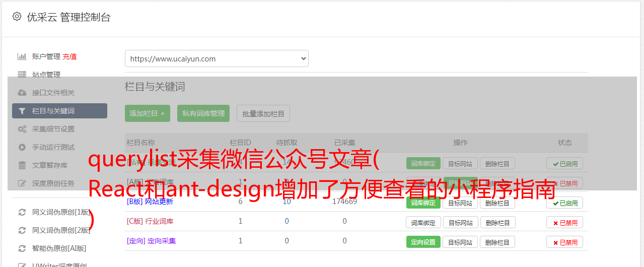Click the 添加栏目 + button
This screenshot has width=644, height=267.
[x=148, y=113]
